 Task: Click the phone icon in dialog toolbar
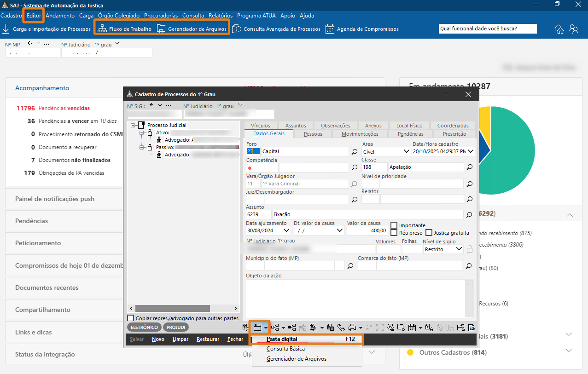[341, 328]
